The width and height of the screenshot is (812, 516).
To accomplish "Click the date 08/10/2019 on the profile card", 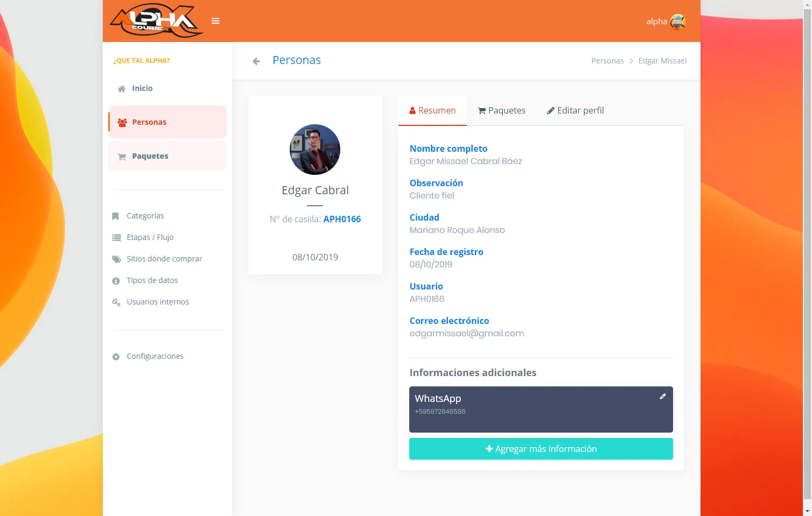I will tap(315, 257).
